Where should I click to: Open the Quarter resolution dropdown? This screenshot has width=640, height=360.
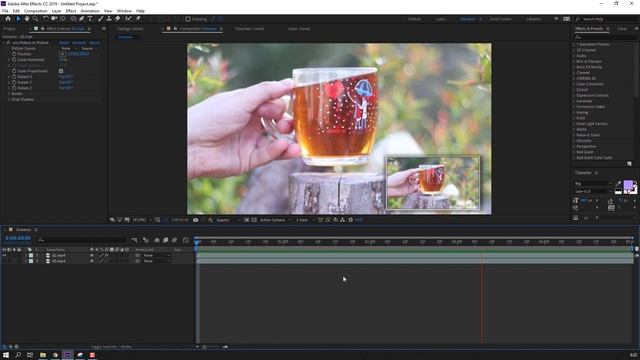[228, 220]
